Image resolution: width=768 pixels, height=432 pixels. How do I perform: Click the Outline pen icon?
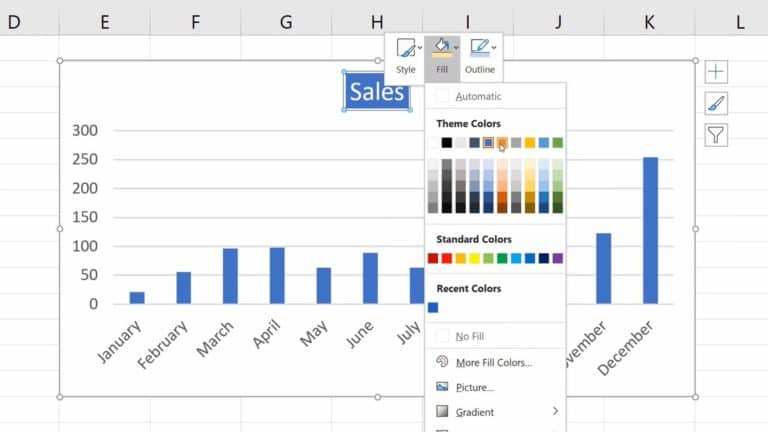(479, 48)
